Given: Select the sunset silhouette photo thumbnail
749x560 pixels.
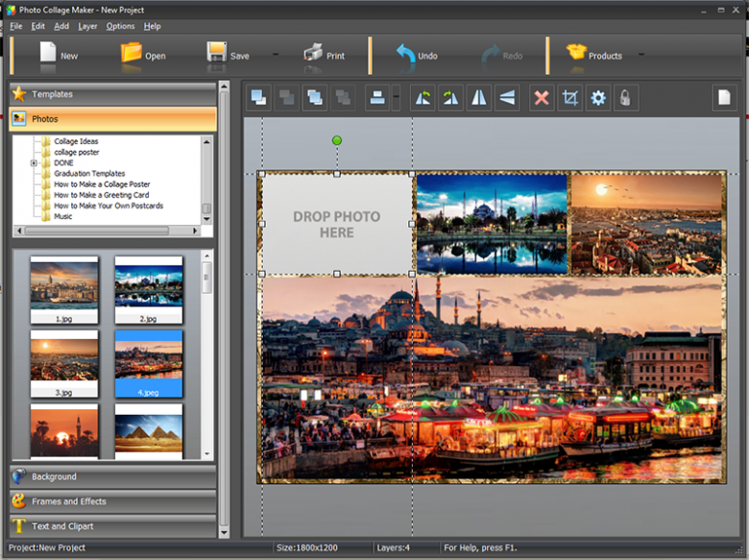Looking at the screenshot, I should point(64,431).
